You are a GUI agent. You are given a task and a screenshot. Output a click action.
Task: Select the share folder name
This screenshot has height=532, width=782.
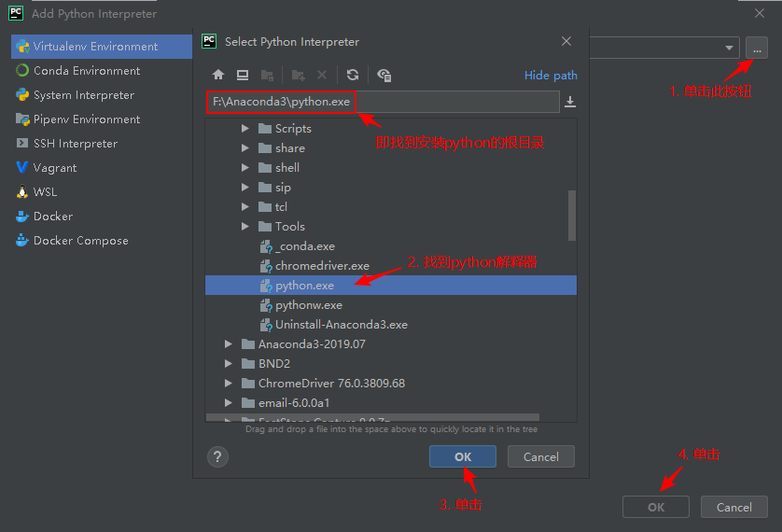[x=290, y=148]
